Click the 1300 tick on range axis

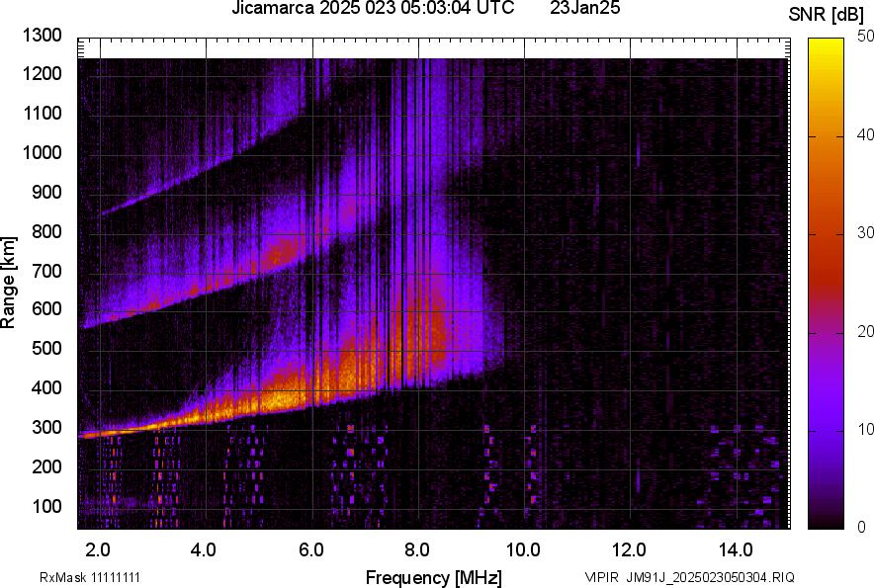pos(42,36)
